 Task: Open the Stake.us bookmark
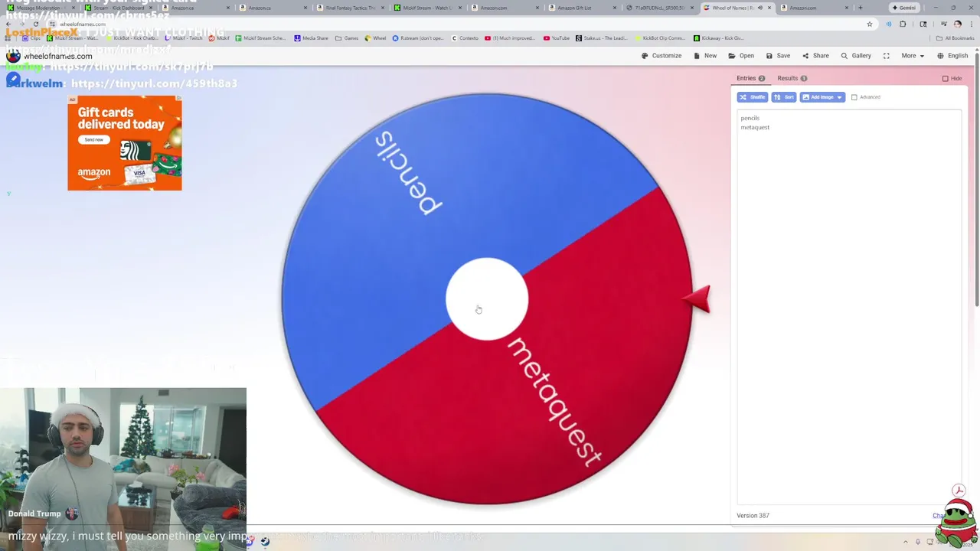[x=602, y=38]
